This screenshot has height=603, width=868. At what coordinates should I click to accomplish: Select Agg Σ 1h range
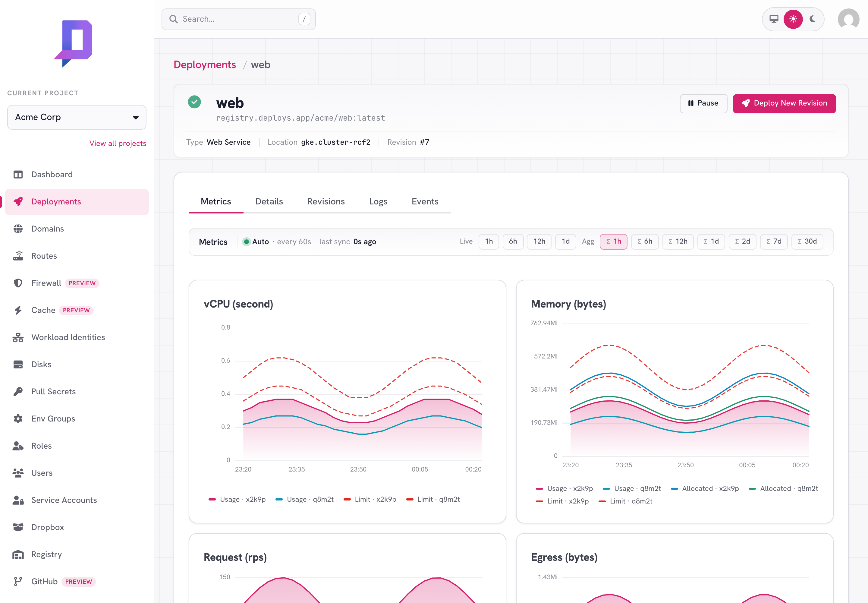[613, 242]
